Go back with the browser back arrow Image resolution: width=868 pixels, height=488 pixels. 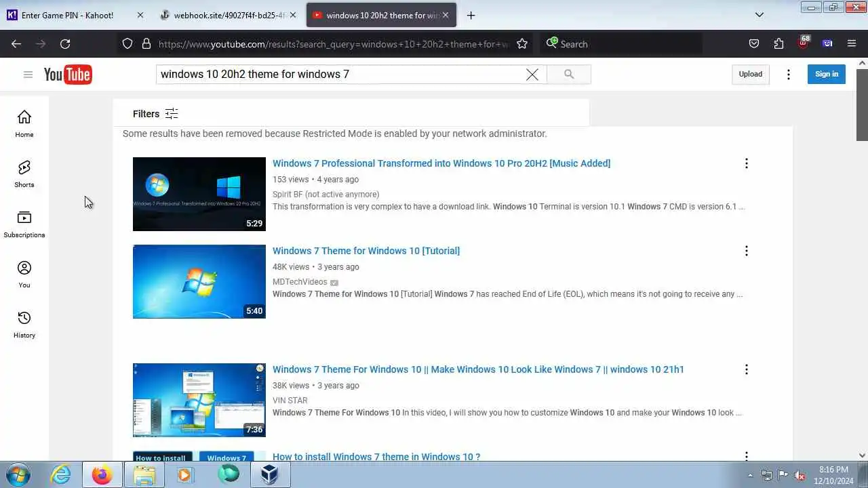(16, 44)
